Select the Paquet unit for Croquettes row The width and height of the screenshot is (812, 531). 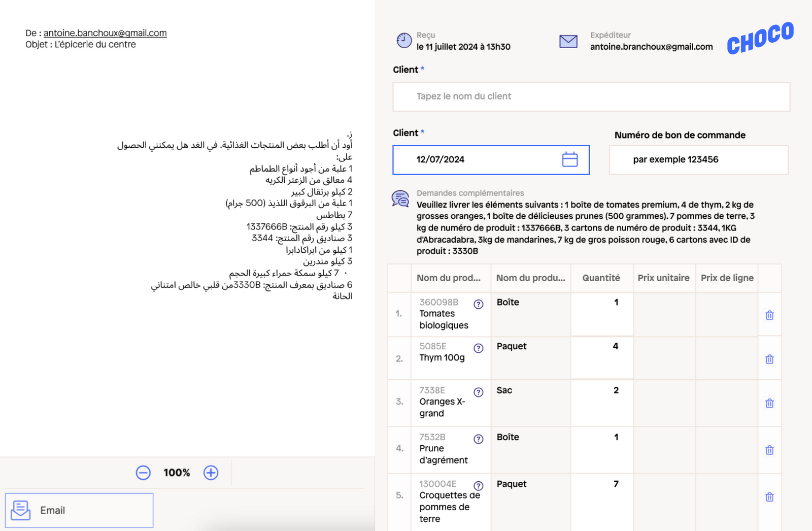coord(531,502)
